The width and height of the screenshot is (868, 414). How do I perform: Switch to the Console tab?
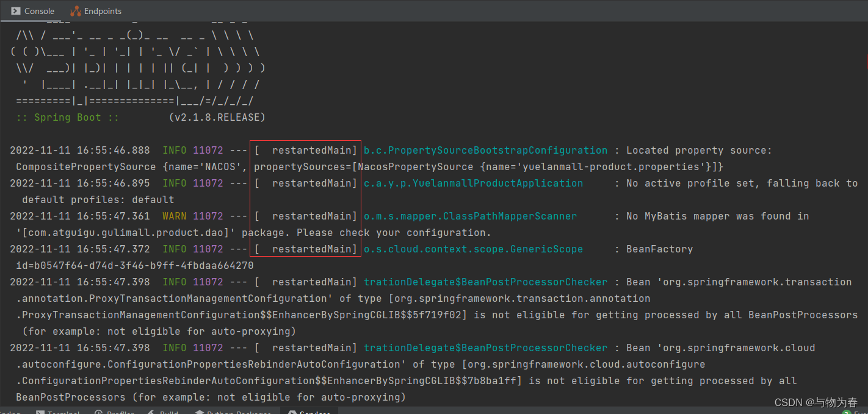32,10
